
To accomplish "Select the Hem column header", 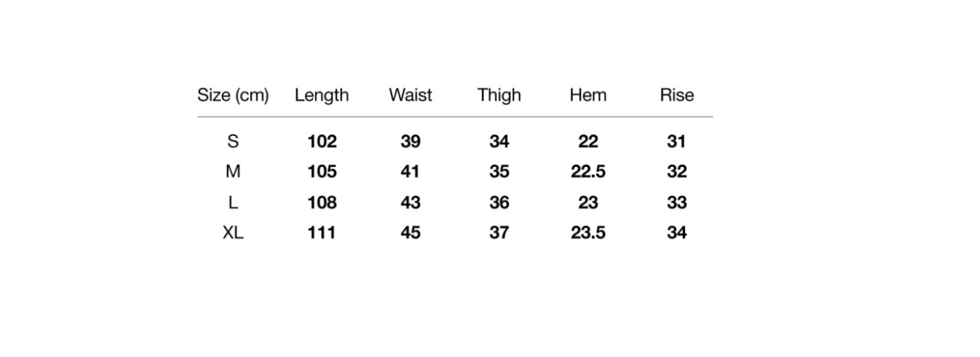I will pos(588,95).
